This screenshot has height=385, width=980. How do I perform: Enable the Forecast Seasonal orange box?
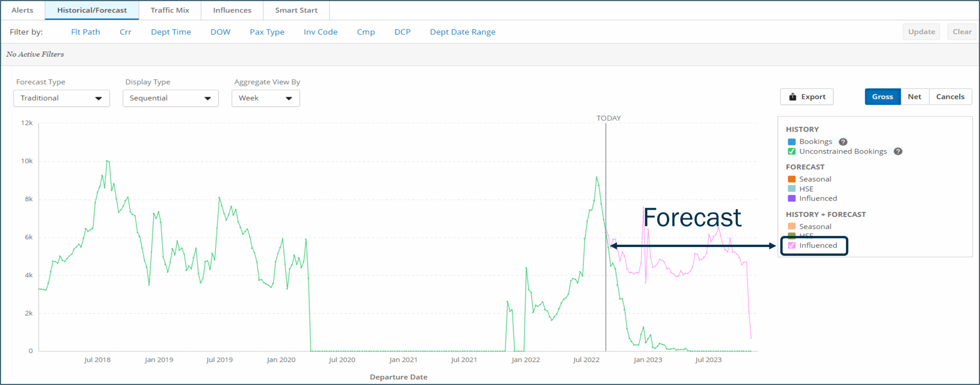click(792, 179)
